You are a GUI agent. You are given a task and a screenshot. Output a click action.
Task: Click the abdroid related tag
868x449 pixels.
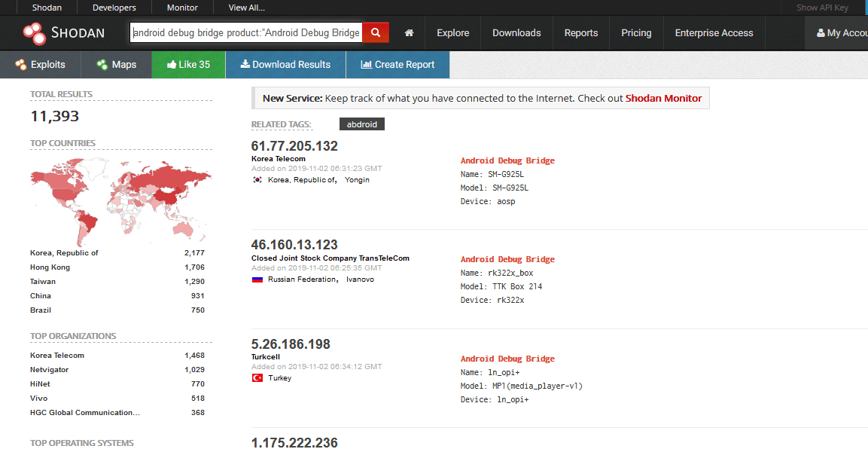(362, 124)
